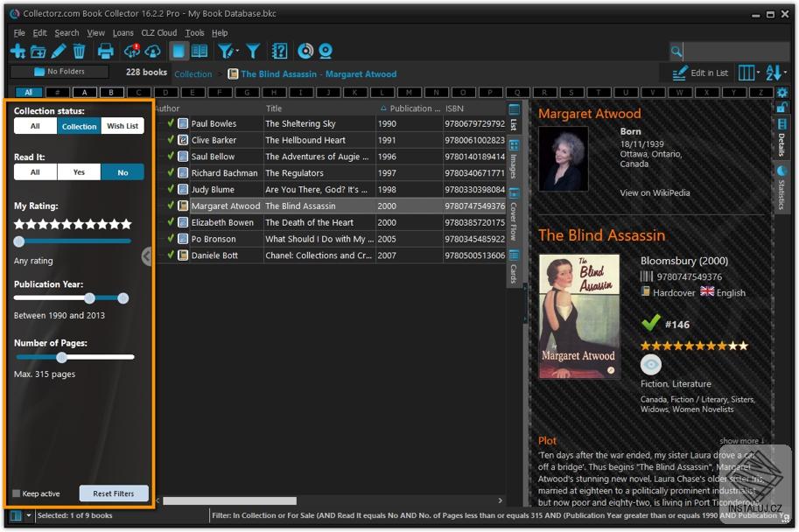Click the webcam barcode scanner icon
The width and height of the screenshot is (799, 532).
click(x=325, y=51)
